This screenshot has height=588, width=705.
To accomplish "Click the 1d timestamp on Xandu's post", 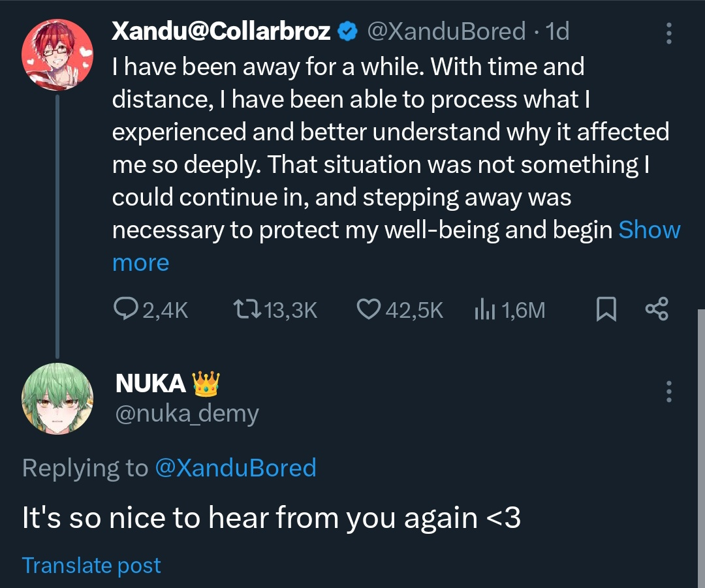I will [557, 31].
